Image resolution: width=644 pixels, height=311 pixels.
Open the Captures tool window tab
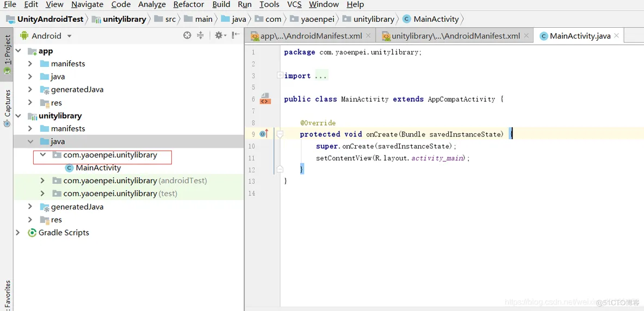point(7,108)
